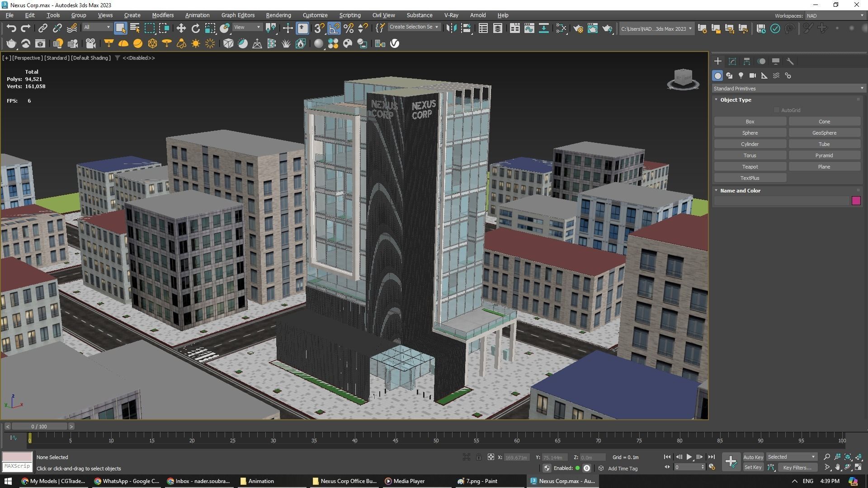Open the Create Selection Set dropdown

[x=414, y=27]
